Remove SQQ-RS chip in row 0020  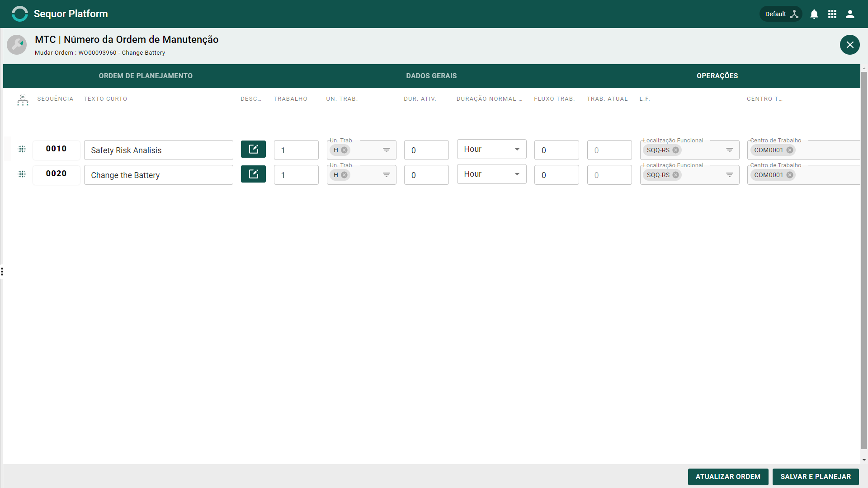676,175
